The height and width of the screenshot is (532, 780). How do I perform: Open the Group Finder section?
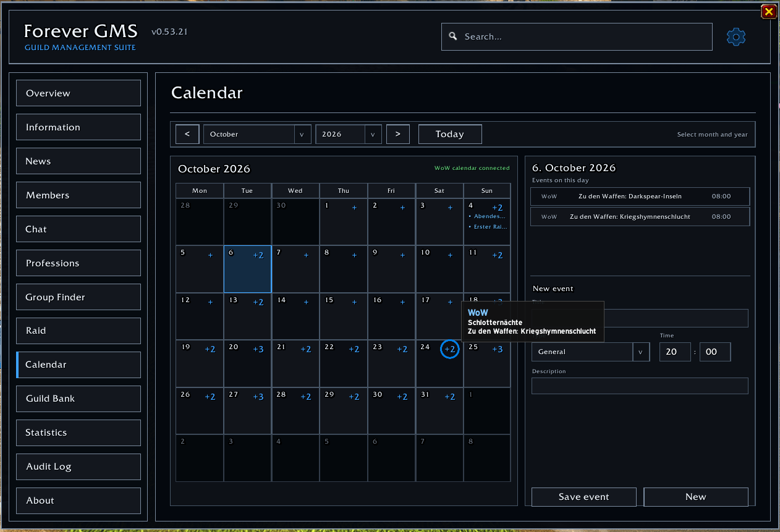78,297
